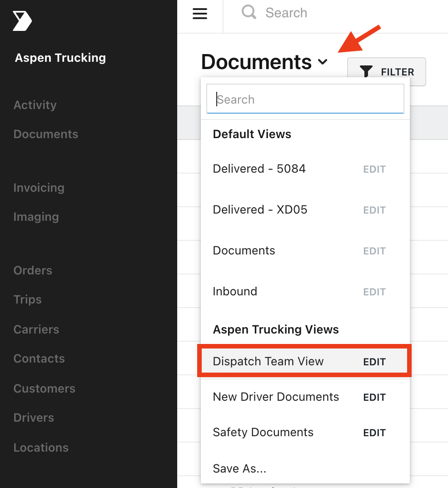Select the Inbound view
The image size is (448, 488).
[235, 291]
